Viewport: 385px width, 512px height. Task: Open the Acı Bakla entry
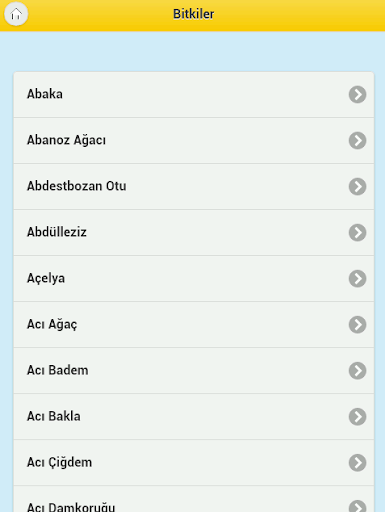[x=194, y=417]
